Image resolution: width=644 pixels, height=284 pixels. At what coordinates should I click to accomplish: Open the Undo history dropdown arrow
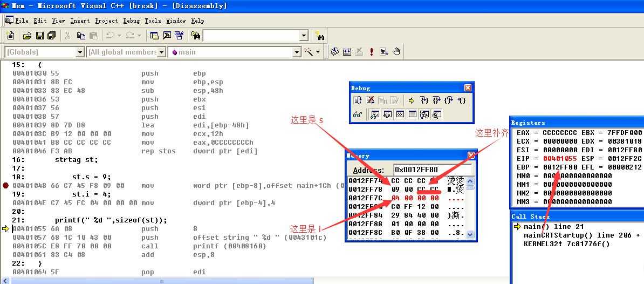pos(119,36)
